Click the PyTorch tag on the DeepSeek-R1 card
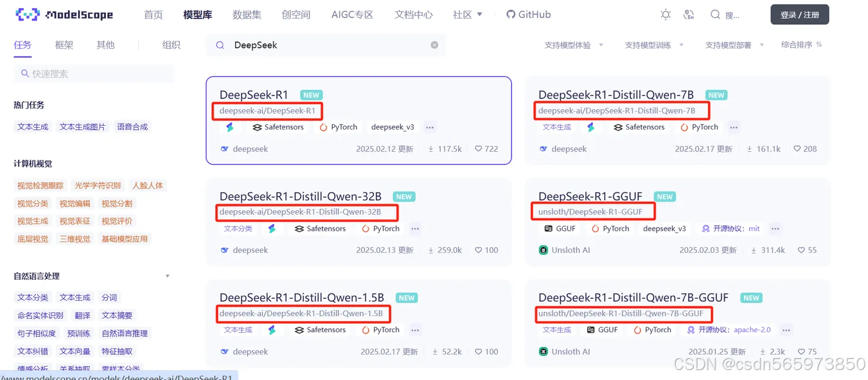Image resolution: width=868 pixels, height=380 pixels. point(339,127)
